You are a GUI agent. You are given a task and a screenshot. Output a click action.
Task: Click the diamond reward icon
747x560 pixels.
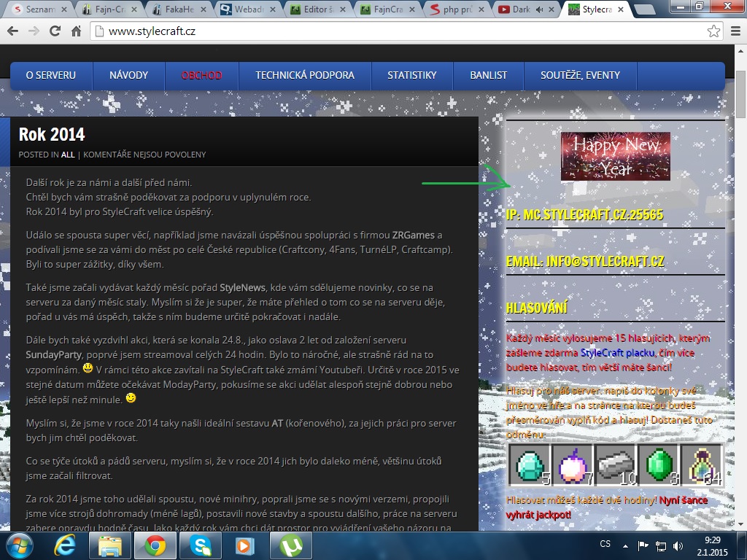pyautogui.click(x=530, y=464)
